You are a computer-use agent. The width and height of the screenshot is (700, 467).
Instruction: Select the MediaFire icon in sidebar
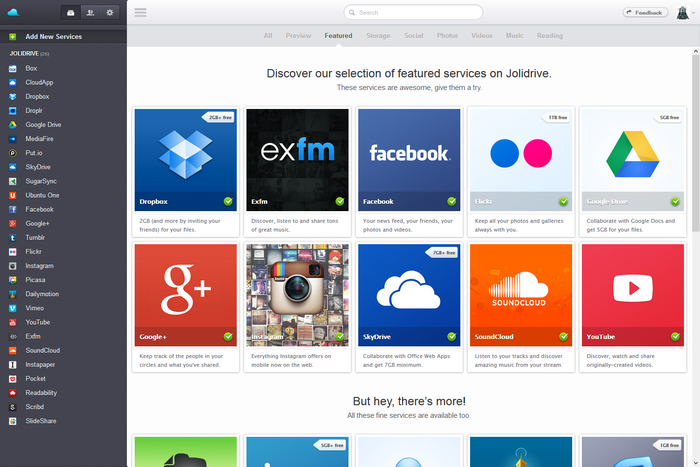pos(12,139)
